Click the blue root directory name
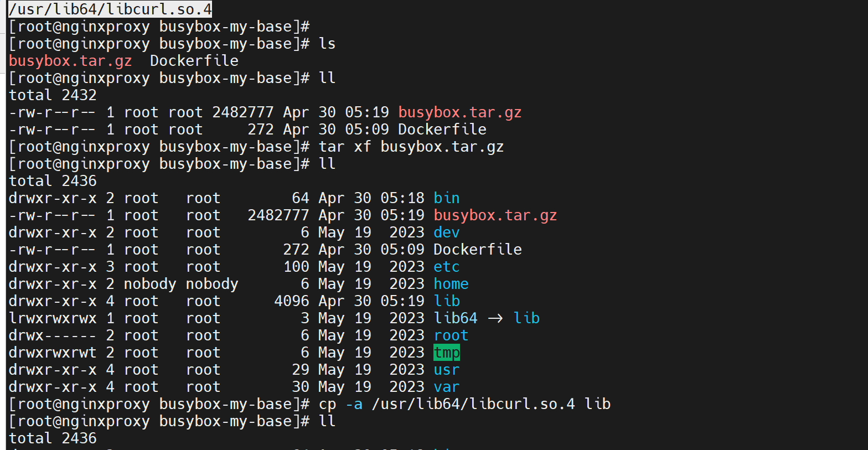This screenshot has width=868, height=450. (451, 335)
